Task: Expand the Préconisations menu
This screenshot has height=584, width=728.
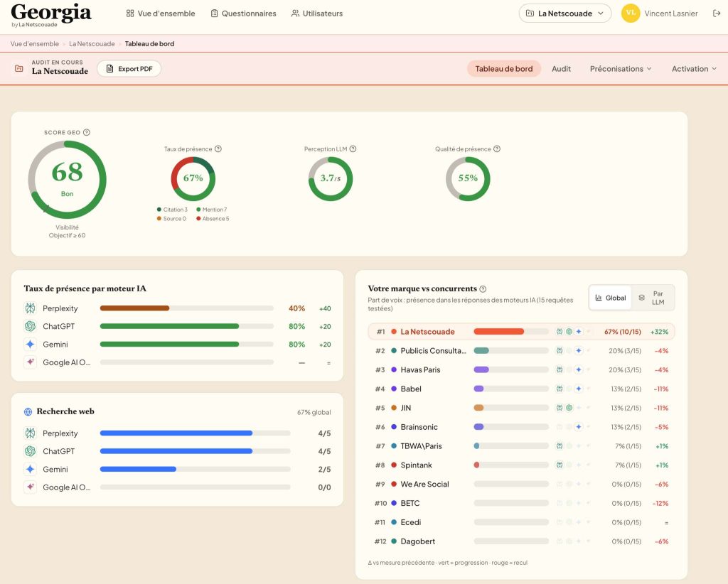Action: (x=621, y=69)
